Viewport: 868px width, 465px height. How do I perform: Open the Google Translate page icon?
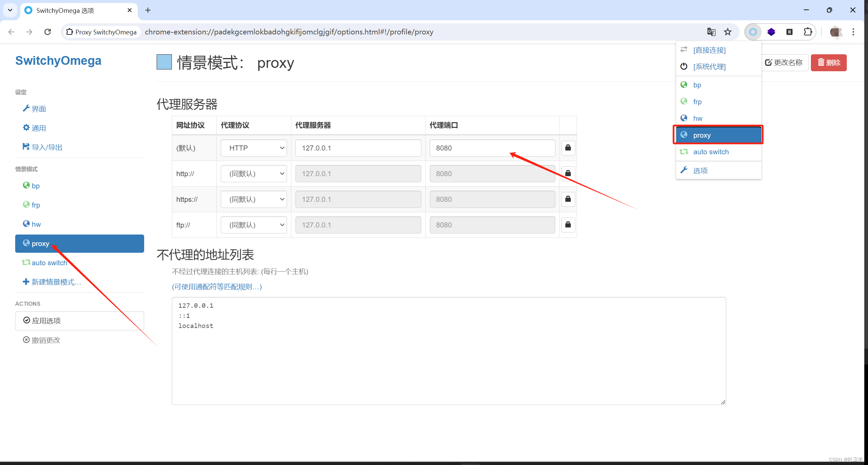[x=711, y=32]
